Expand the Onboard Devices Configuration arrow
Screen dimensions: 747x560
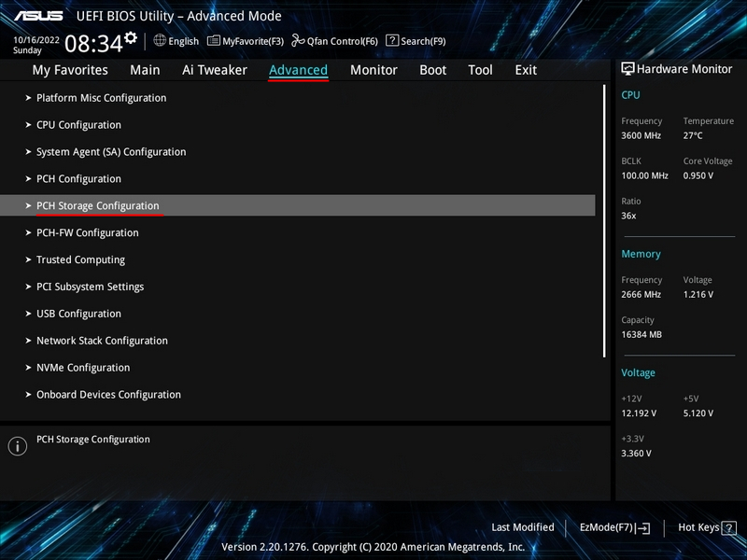(x=28, y=395)
